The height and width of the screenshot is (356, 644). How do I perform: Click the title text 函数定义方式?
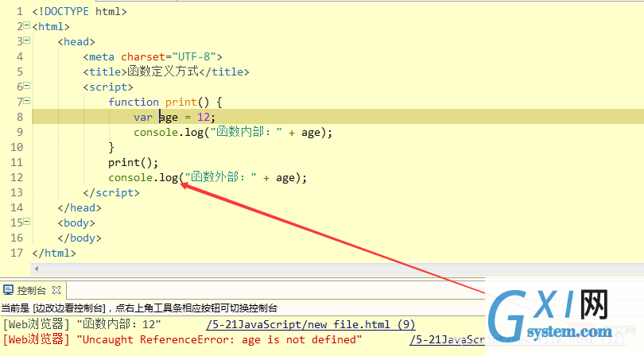[163, 72]
